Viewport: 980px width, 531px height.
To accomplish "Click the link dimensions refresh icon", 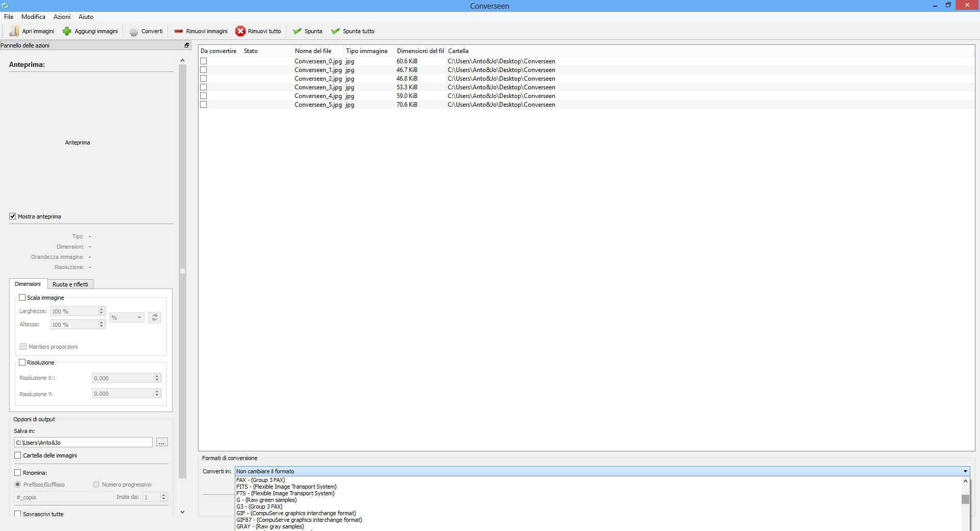I will [155, 318].
